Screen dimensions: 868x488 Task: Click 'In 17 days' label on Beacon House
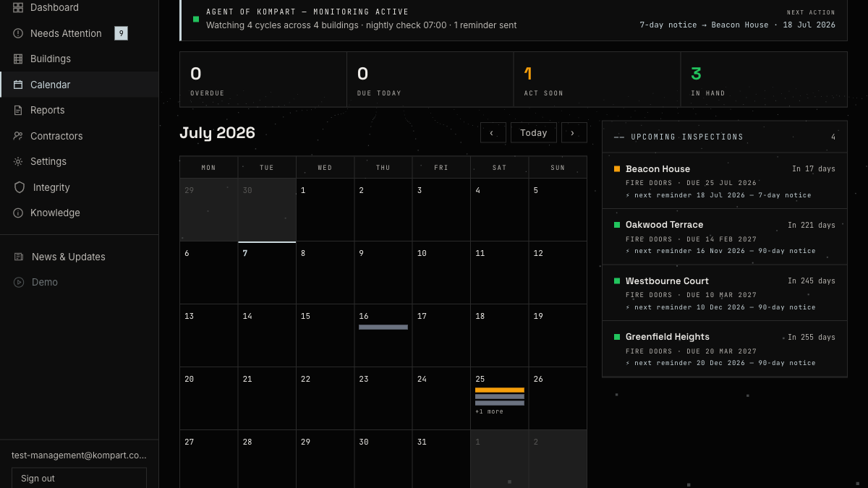(814, 169)
